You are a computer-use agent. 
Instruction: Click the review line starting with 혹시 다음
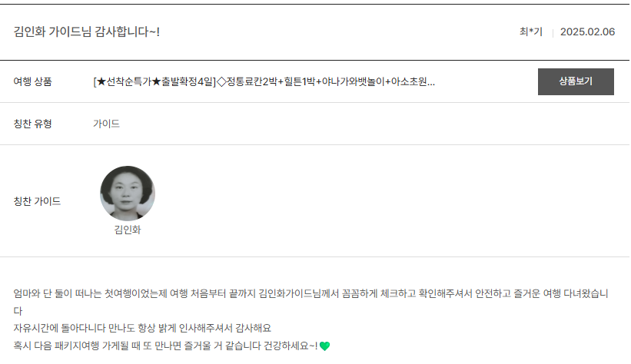(166, 346)
